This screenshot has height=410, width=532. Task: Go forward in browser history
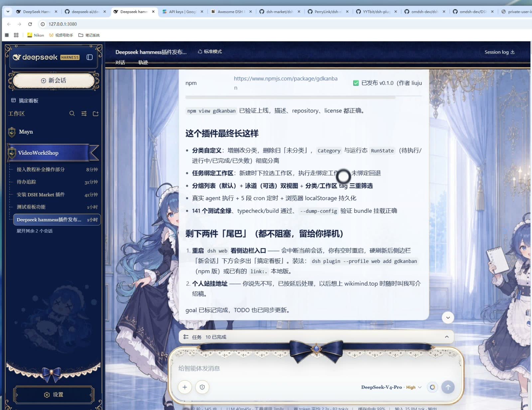click(x=19, y=24)
